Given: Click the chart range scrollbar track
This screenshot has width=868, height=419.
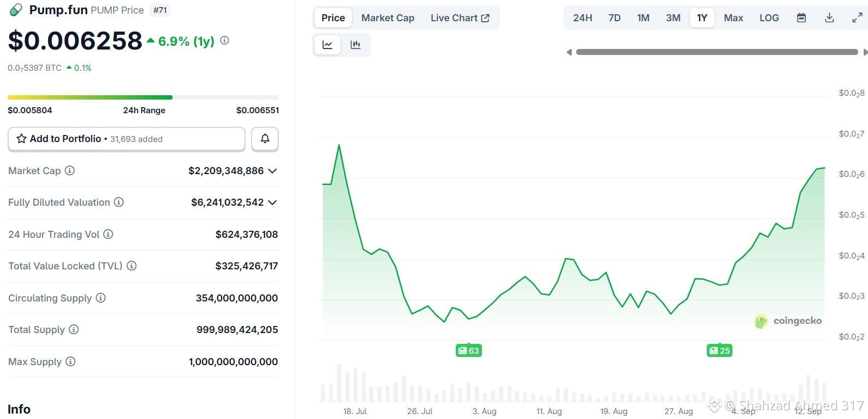Looking at the screenshot, I should 717,52.
